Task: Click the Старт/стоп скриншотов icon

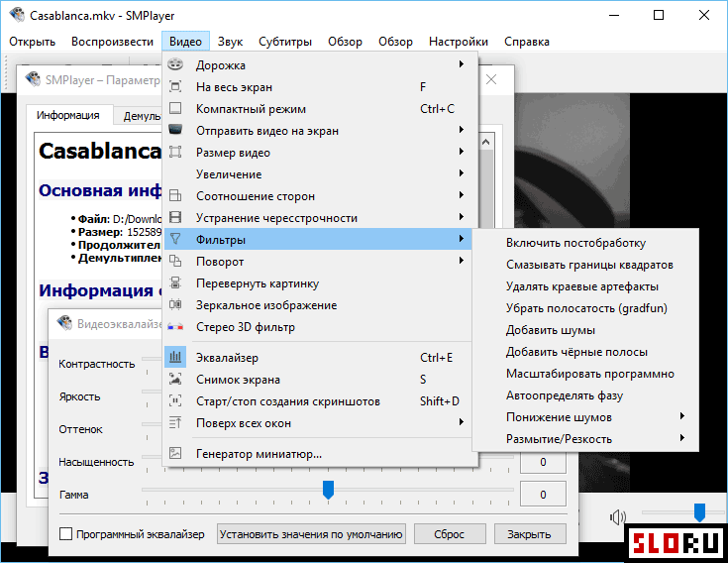Action: tap(175, 400)
